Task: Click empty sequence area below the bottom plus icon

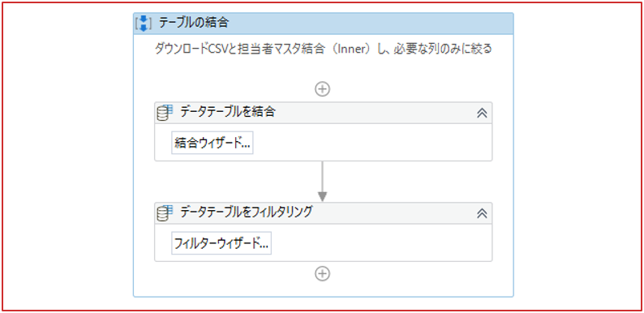Action: pos(323,289)
